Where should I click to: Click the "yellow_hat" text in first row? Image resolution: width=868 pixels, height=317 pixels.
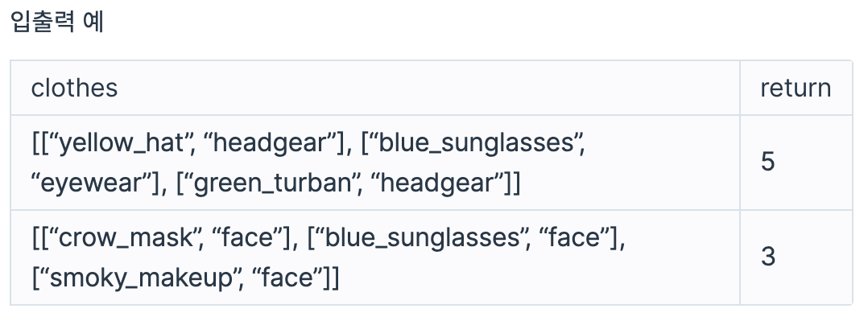tap(120, 143)
